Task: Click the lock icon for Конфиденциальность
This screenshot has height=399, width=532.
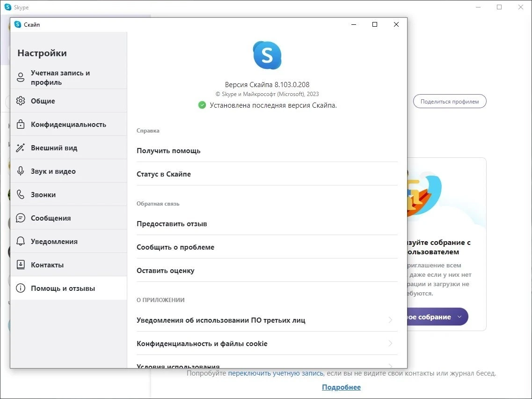Action: click(21, 124)
